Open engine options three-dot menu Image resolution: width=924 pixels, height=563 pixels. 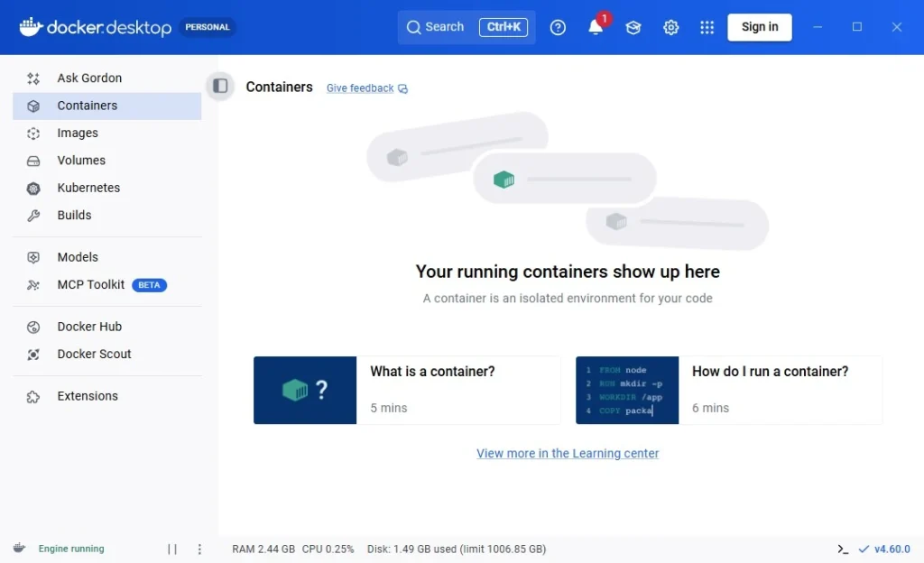click(x=199, y=549)
